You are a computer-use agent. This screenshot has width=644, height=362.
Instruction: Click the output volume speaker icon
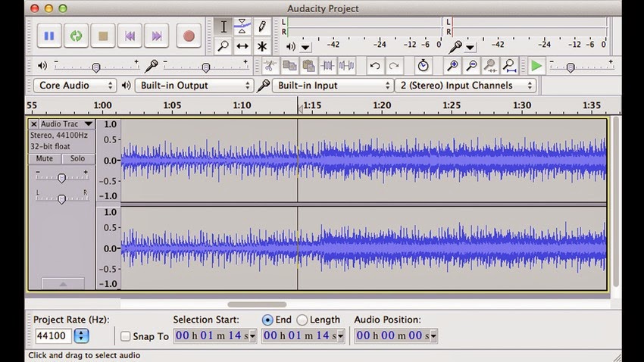[x=42, y=66]
